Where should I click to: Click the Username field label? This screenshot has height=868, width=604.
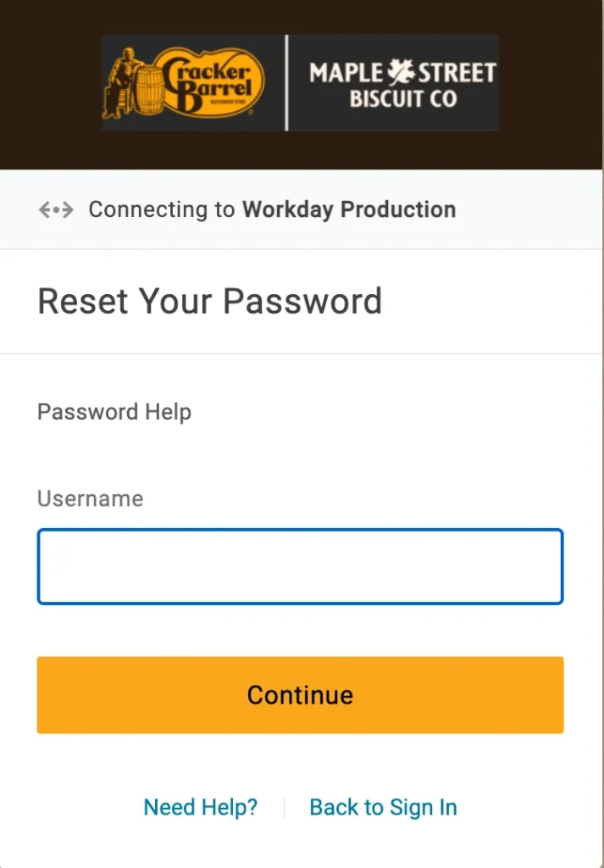coord(90,498)
